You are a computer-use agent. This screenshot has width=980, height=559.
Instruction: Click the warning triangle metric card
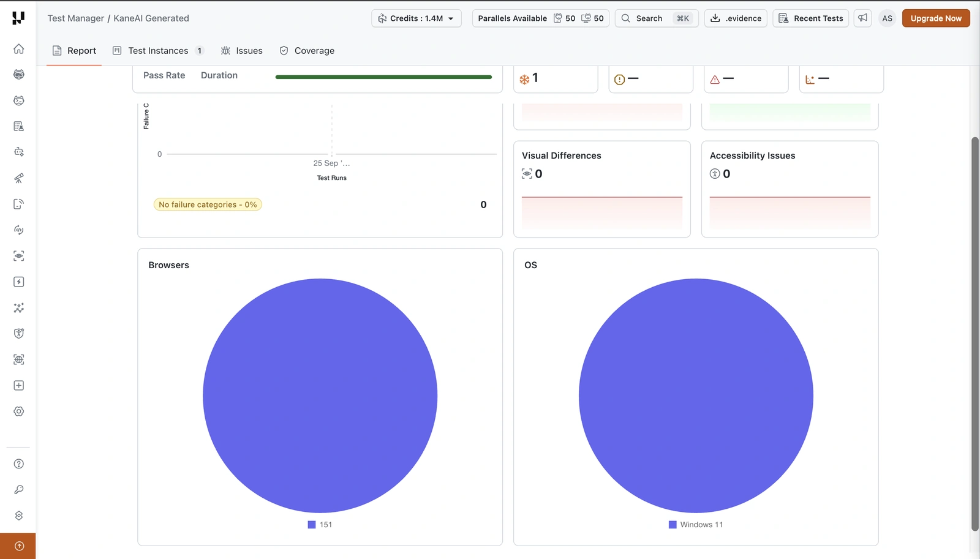pyautogui.click(x=746, y=79)
